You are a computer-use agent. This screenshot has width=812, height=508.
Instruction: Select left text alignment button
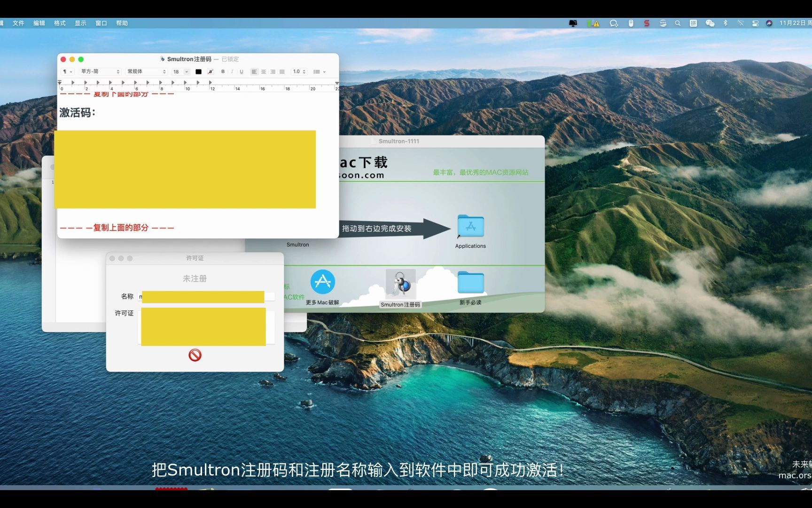pyautogui.click(x=255, y=71)
